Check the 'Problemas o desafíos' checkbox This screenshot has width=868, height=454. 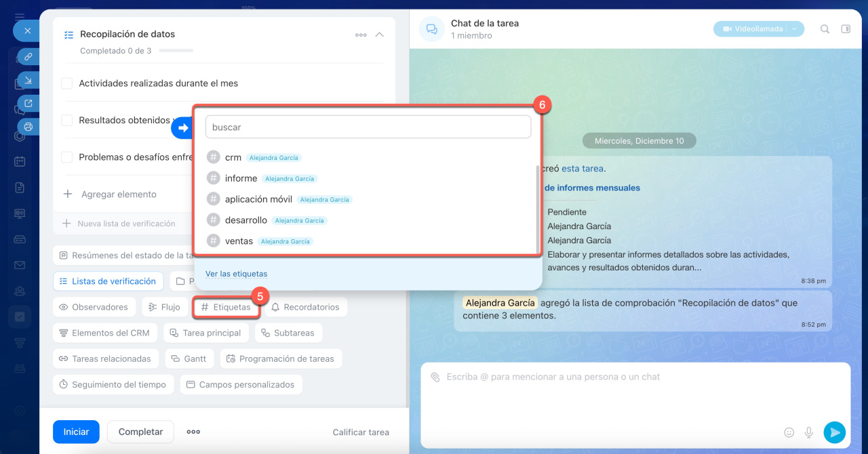pyautogui.click(x=67, y=157)
